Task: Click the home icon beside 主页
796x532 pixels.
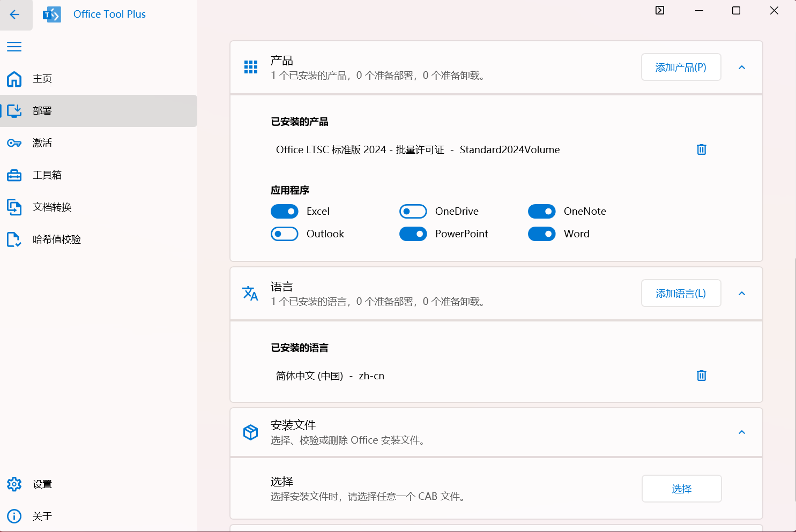Action: 14,79
